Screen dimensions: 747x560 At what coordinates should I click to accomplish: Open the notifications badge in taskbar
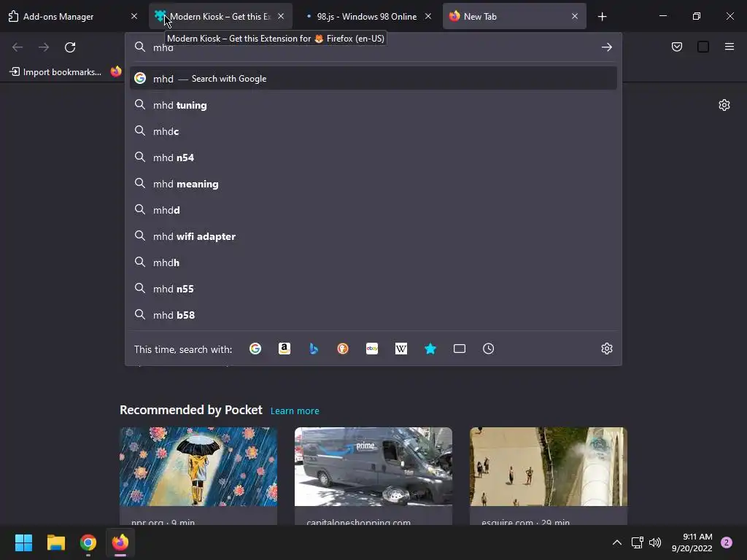pos(727,542)
